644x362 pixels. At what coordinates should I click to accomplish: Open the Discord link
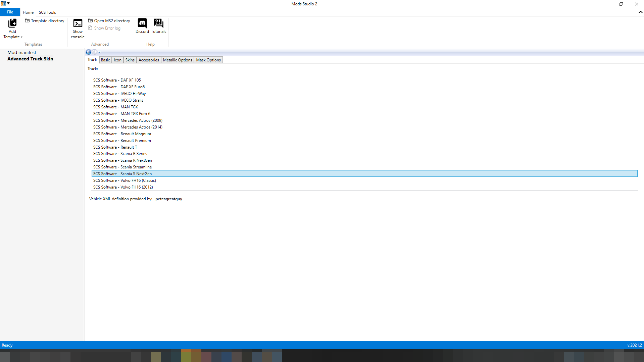click(x=142, y=26)
